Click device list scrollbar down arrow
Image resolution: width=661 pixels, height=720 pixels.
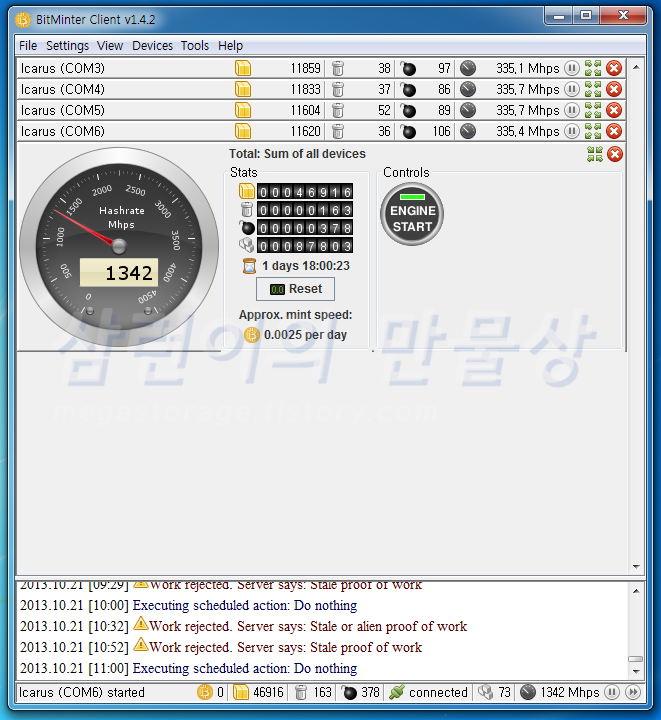pos(636,567)
